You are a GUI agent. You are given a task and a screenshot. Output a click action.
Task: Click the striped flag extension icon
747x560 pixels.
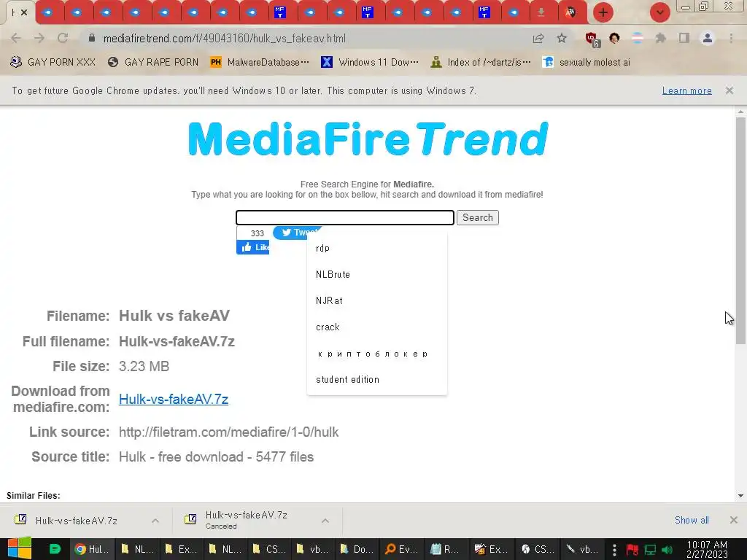[x=638, y=38]
